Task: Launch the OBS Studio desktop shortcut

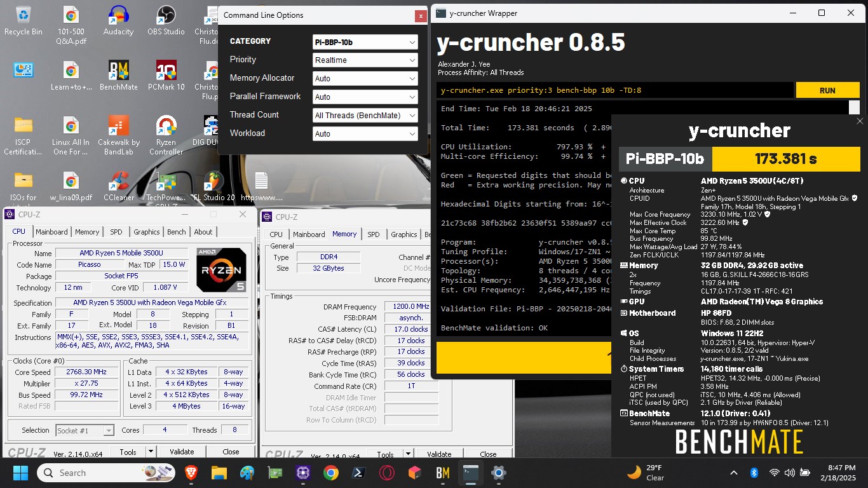Action: tap(166, 21)
